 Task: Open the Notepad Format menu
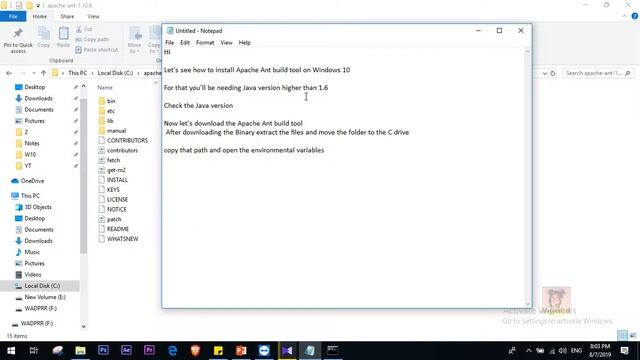(205, 42)
